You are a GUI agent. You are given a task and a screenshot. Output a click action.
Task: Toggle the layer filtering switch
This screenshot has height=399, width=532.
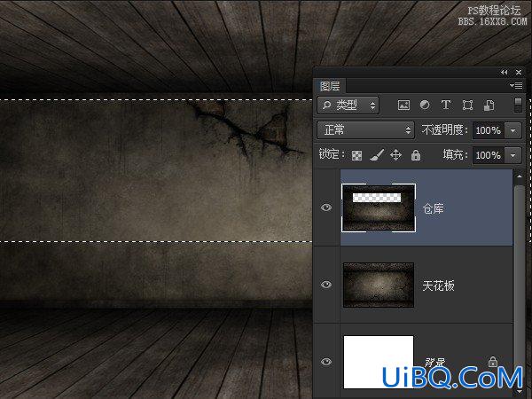[518, 105]
